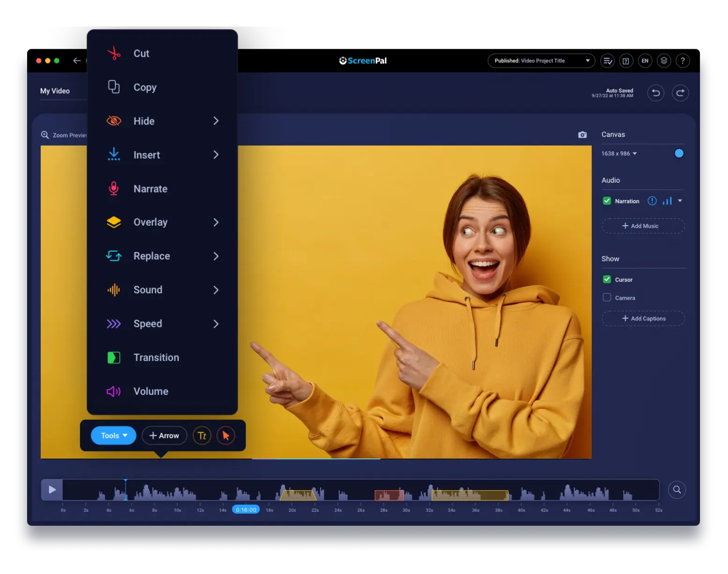Enable the Camera checkbox under Show
Viewport: 728px width, 574px height.
click(x=607, y=297)
